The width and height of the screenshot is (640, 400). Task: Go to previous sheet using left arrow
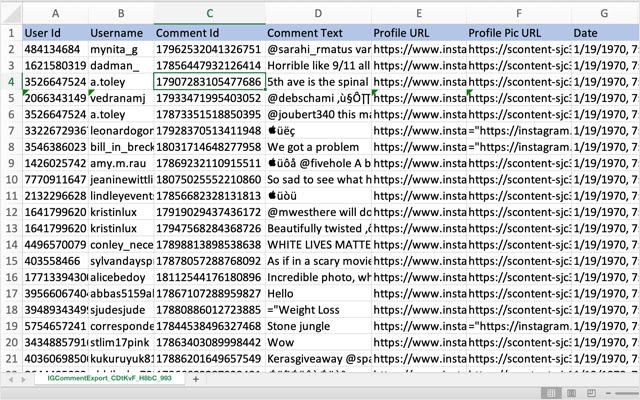(11, 380)
